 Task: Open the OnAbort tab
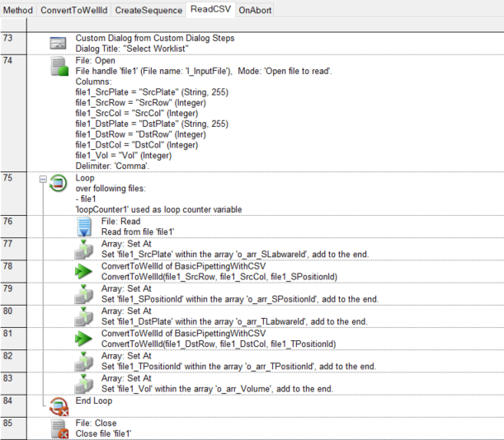(x=255, y=10)
